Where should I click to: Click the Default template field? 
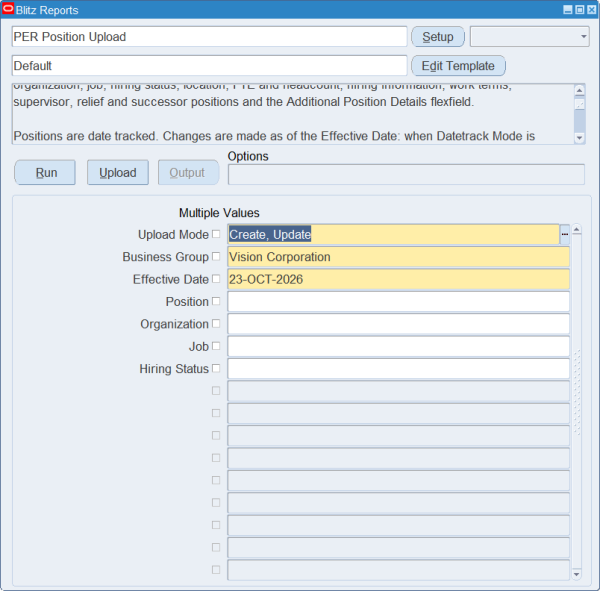pyautogui.click(x=209, y=66)
